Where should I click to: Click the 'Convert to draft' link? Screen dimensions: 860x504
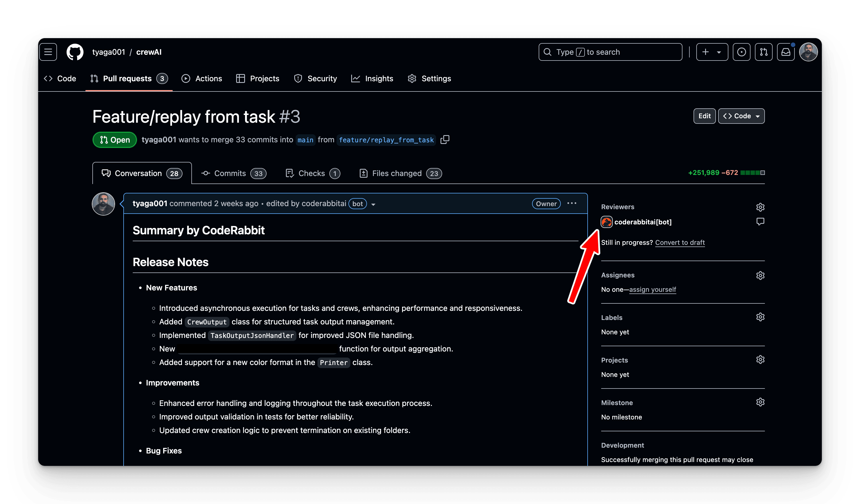(x=680, y=242)
